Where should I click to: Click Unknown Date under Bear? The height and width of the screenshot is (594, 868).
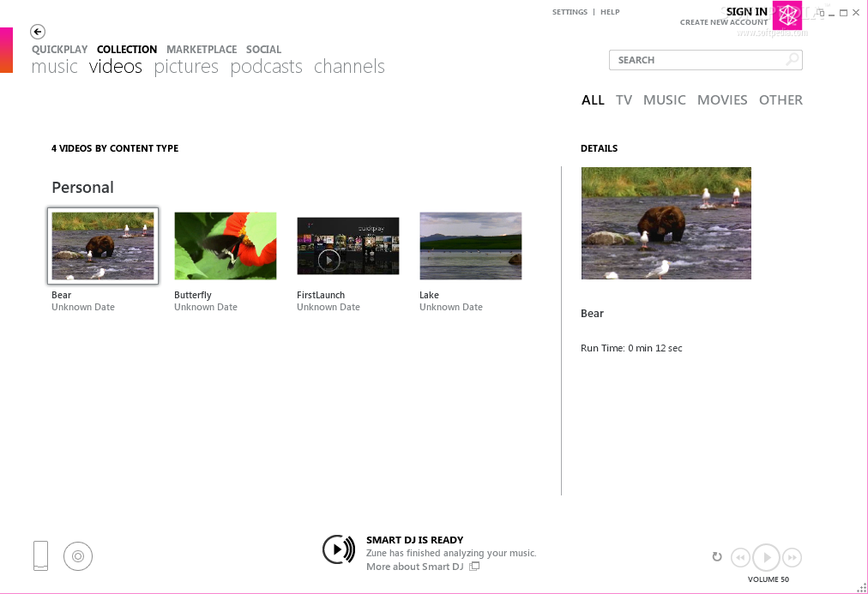tap(83, 307)
